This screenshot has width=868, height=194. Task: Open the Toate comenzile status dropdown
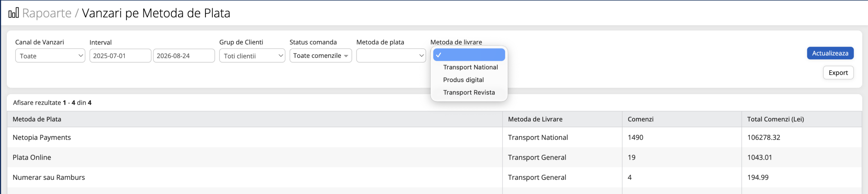(321, 56)
